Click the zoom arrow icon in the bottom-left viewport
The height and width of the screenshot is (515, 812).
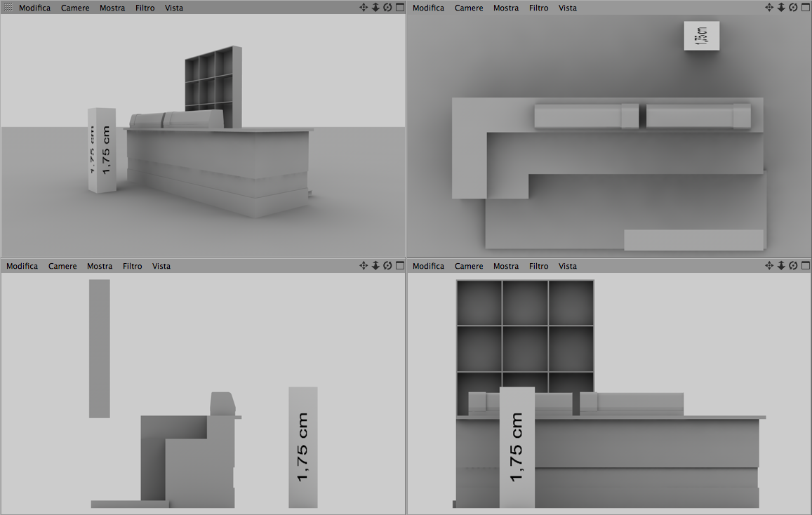coord(375,265)
